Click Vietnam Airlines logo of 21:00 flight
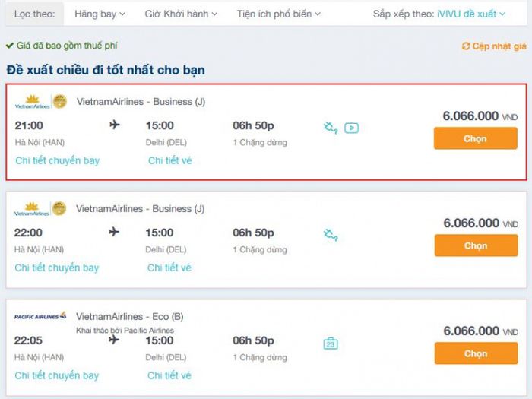The image size is (532, 399). 32,102
